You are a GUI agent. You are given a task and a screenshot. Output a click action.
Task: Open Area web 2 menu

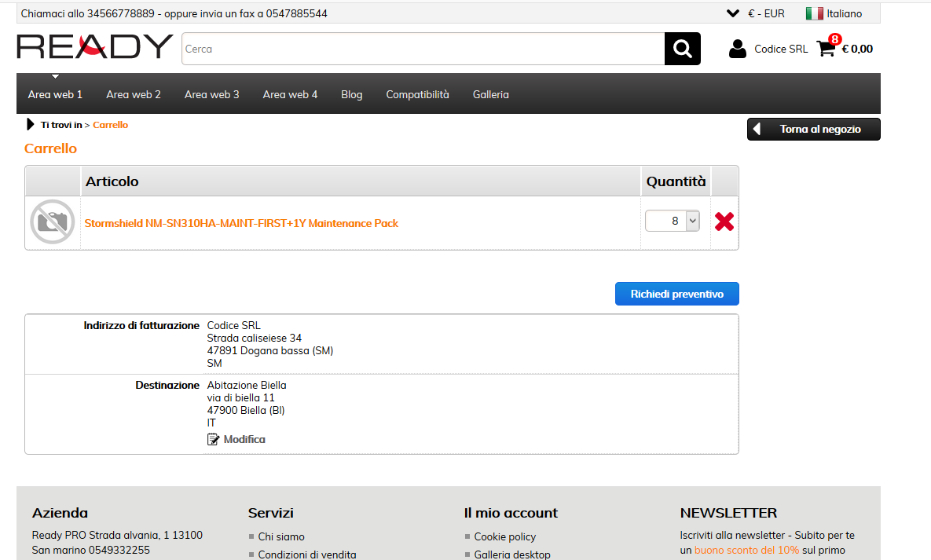coord(134,94)
